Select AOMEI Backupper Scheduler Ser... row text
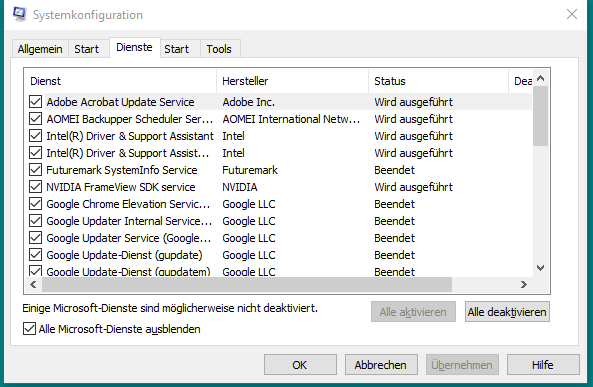This screenshot has height=387, width=593. tap(129, 119)
